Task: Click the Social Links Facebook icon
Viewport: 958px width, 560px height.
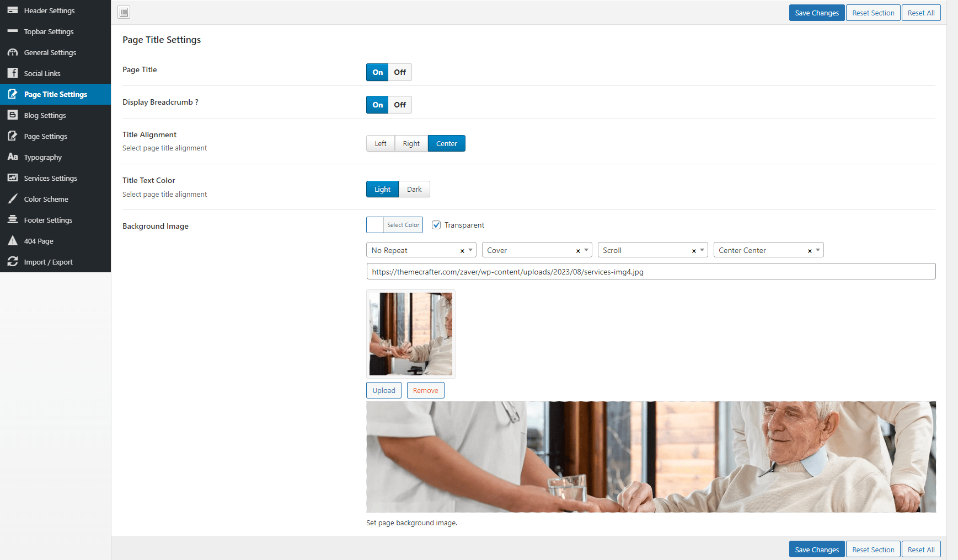Action: click(x=13, y=73)
